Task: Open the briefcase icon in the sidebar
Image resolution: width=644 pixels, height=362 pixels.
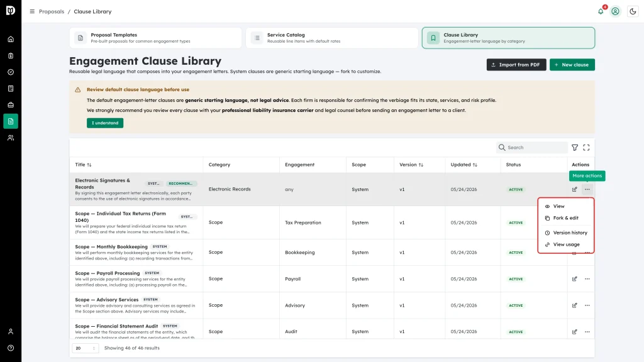Action: pos(11,105)
